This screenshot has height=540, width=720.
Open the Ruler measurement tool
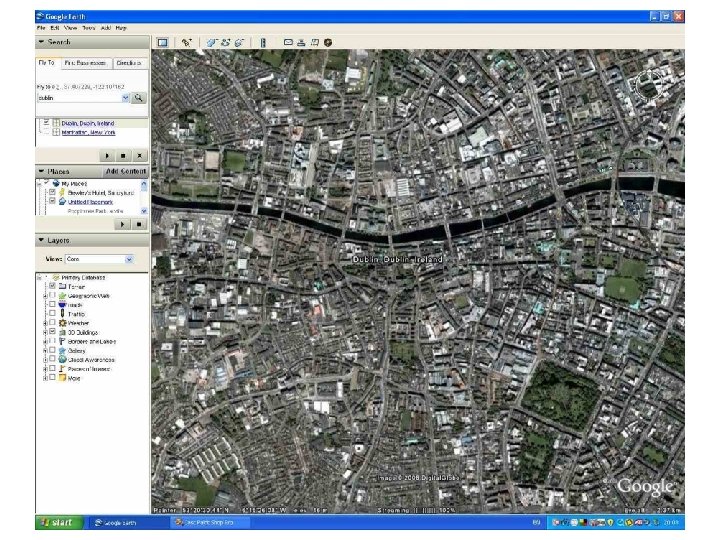(x=263, y=43)
